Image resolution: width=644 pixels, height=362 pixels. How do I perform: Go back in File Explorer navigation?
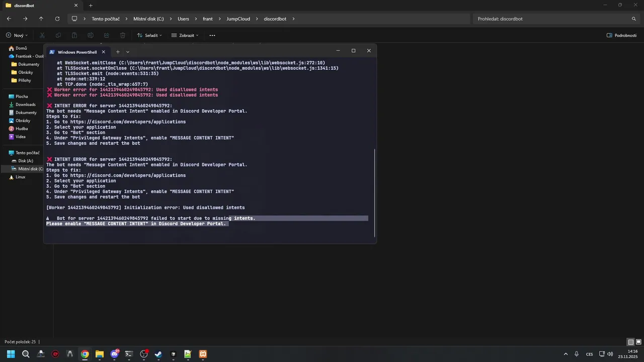(9, 19)
